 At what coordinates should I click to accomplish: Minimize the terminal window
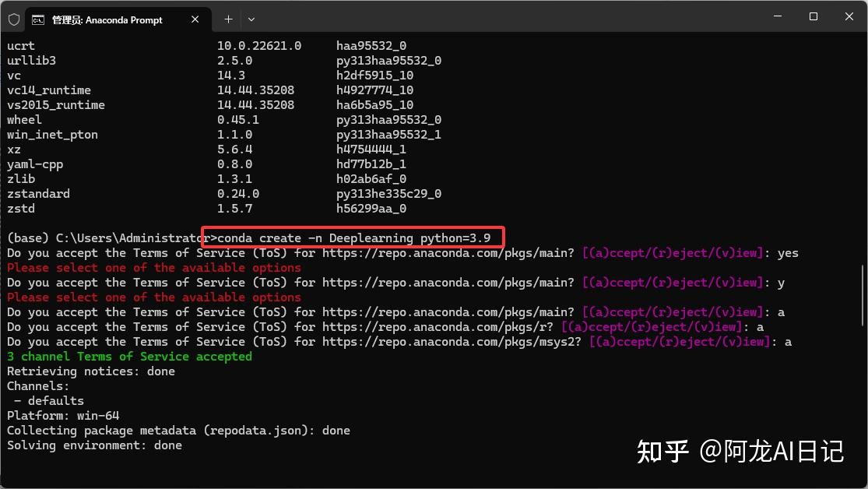pyautogui.click(x=778, y=16)
